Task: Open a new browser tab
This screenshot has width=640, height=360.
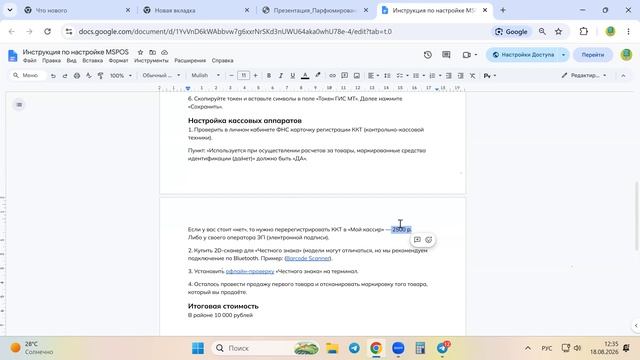Action: (x=503, y=10)
